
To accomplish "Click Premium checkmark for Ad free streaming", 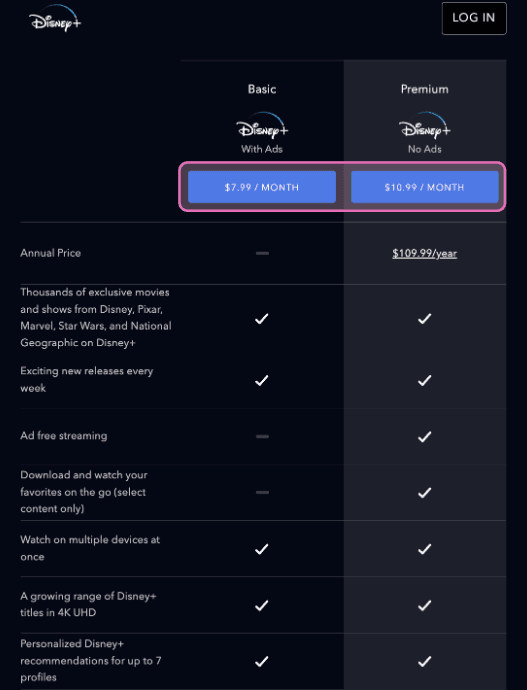I will 425,437.
